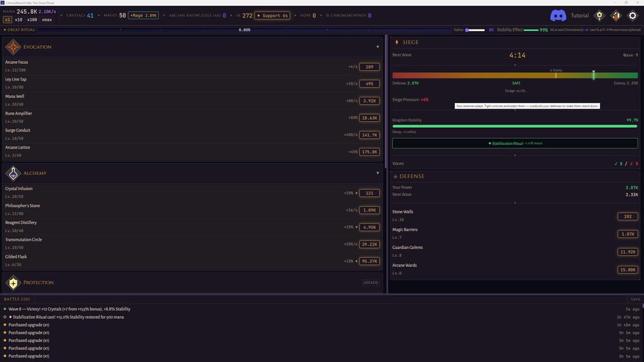Buy Guardian Golems upgrade for 11.92K
This screenshot has width=644, height=362.
[x=628, y=252]
